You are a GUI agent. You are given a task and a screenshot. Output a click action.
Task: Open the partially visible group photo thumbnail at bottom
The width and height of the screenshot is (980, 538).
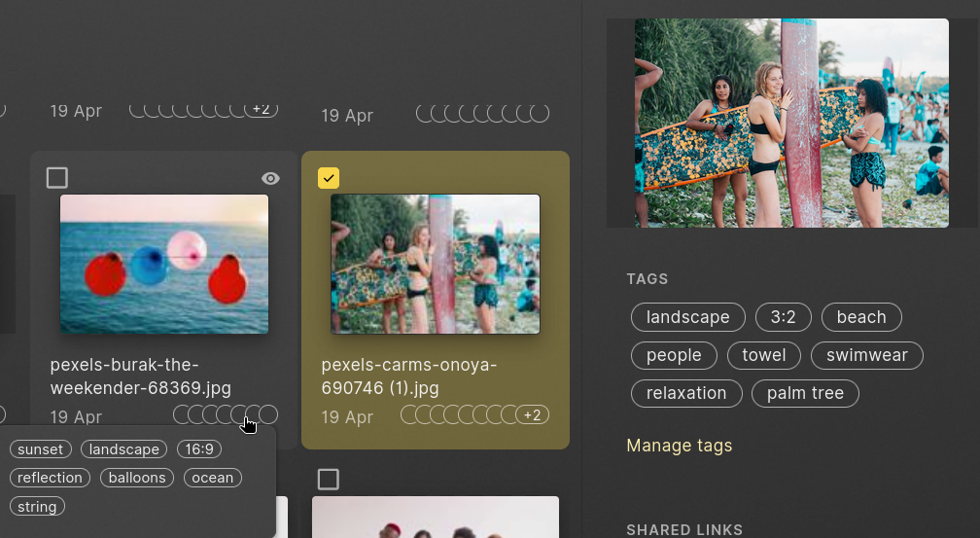pyautogui.click(x=436, y=518)
